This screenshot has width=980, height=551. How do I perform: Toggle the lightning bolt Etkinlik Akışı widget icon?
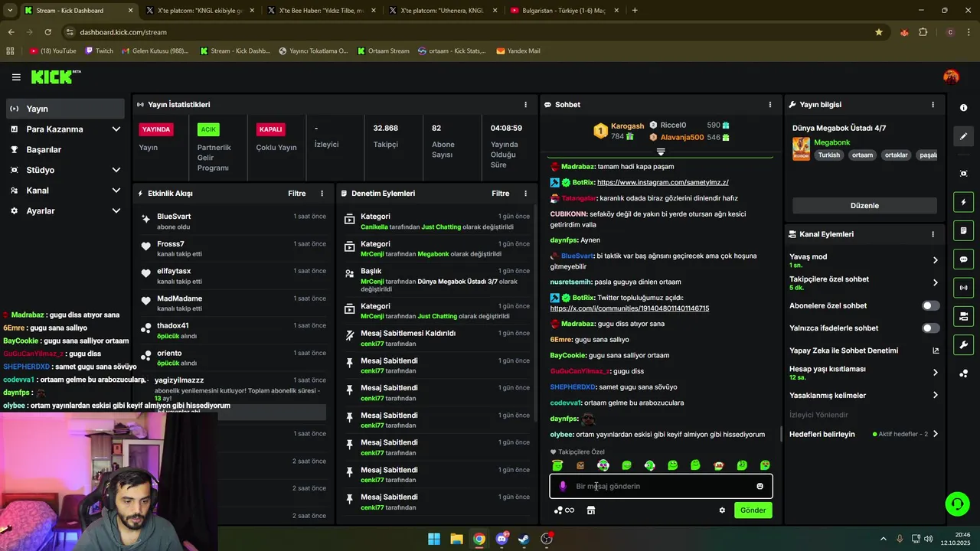(963, 202)
